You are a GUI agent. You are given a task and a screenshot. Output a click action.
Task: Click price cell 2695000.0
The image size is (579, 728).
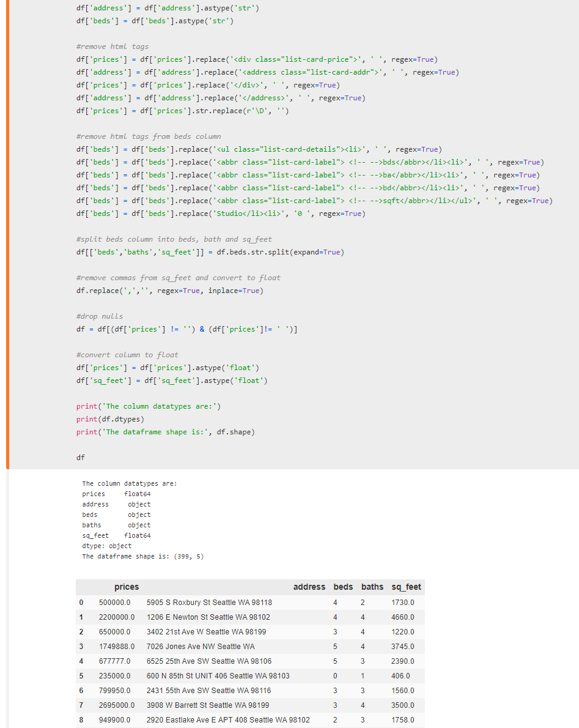point(117,705)
